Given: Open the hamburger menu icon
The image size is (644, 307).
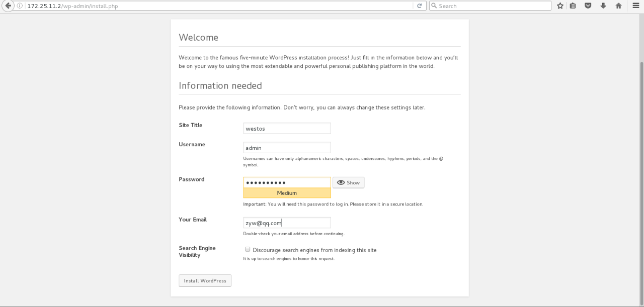Looking at the screenshot, I should click(x=636, y=6).
